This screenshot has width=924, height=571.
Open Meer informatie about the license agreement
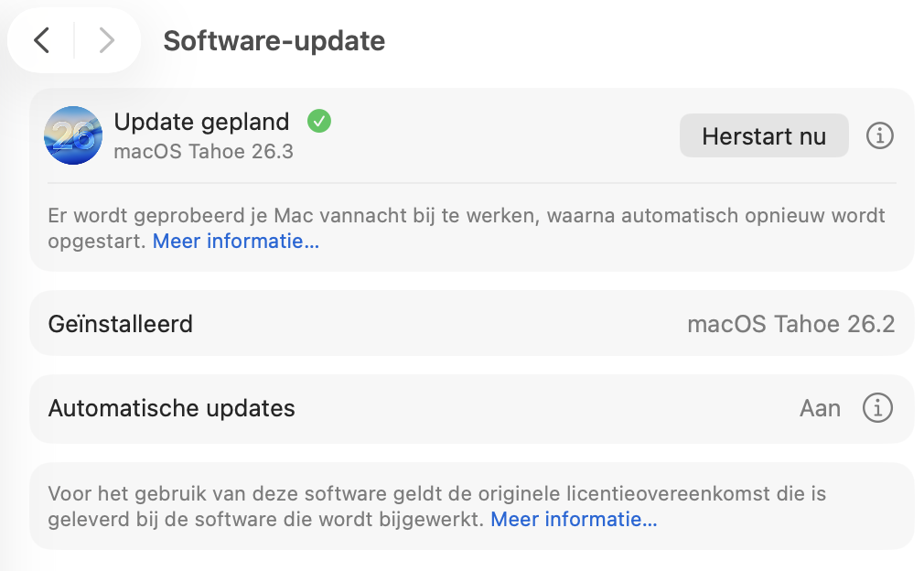(574, 518)
